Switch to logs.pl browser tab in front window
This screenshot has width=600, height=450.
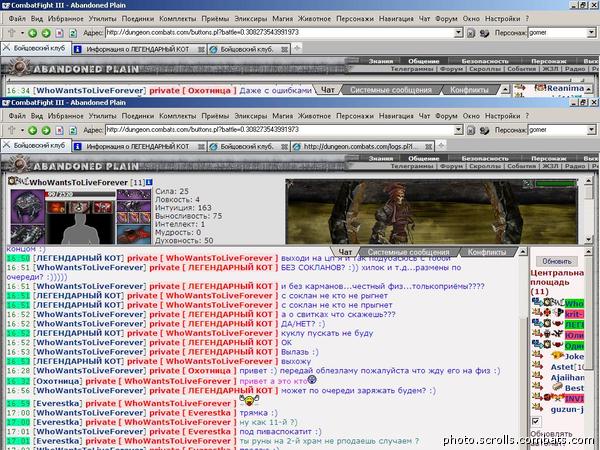click(363, 147)
